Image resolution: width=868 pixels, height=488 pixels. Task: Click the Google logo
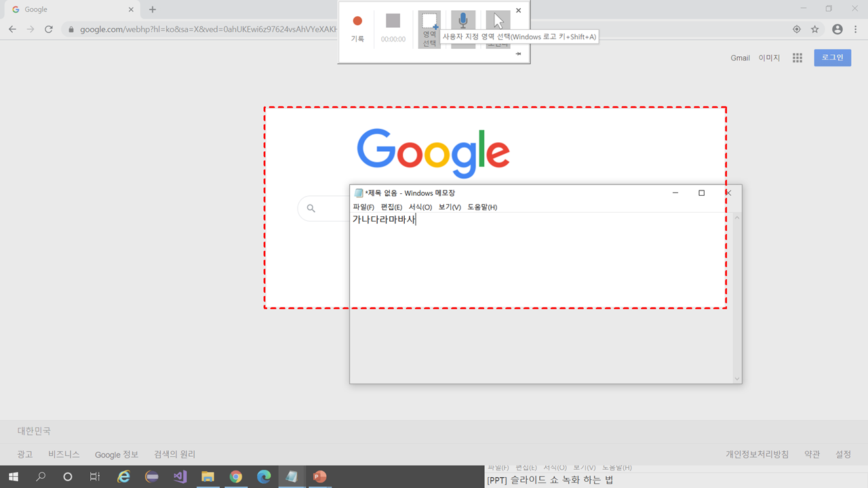[x=433, y=153]
